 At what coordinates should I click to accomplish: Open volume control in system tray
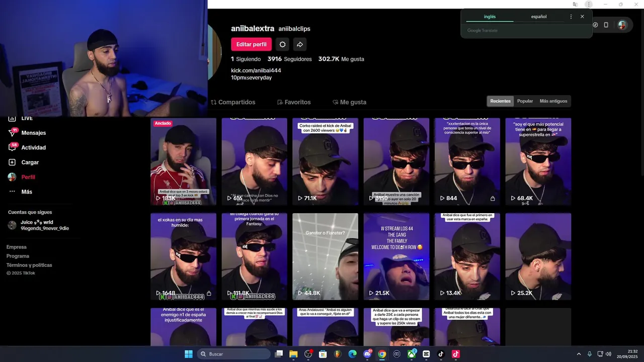click(608, 354)
